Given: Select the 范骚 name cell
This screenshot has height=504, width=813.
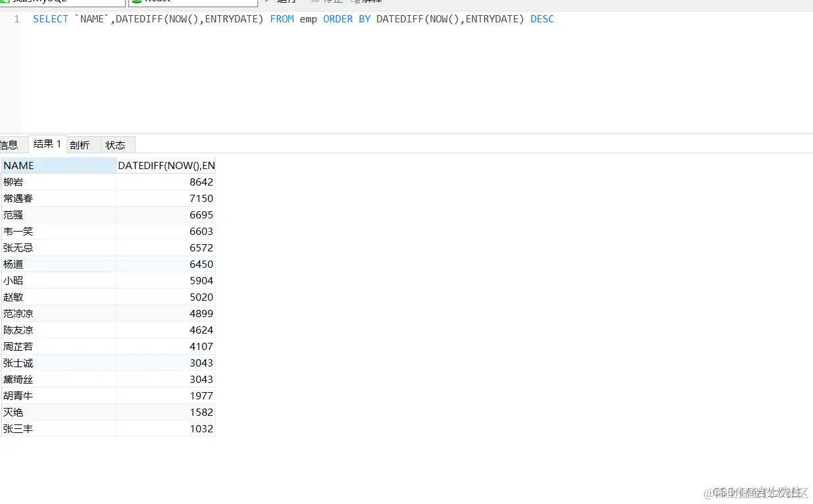Looking at the screenshot, I should pos(59,215).
